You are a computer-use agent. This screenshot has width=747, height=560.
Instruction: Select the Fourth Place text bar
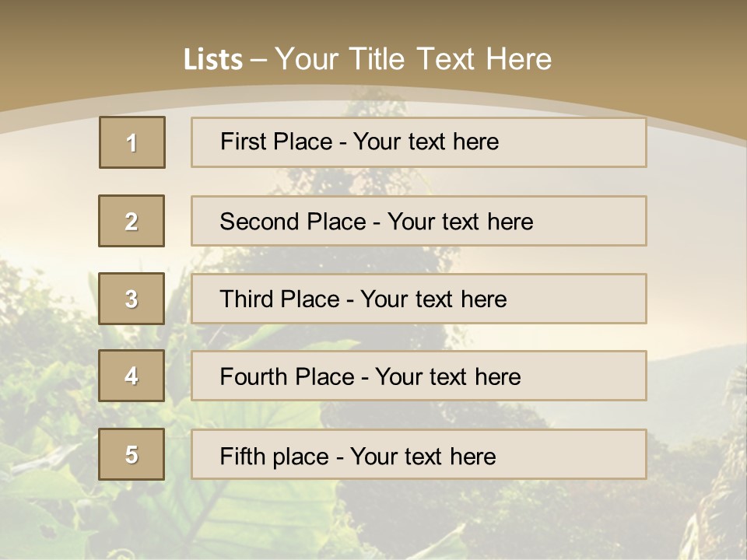[x=419, y=376]
